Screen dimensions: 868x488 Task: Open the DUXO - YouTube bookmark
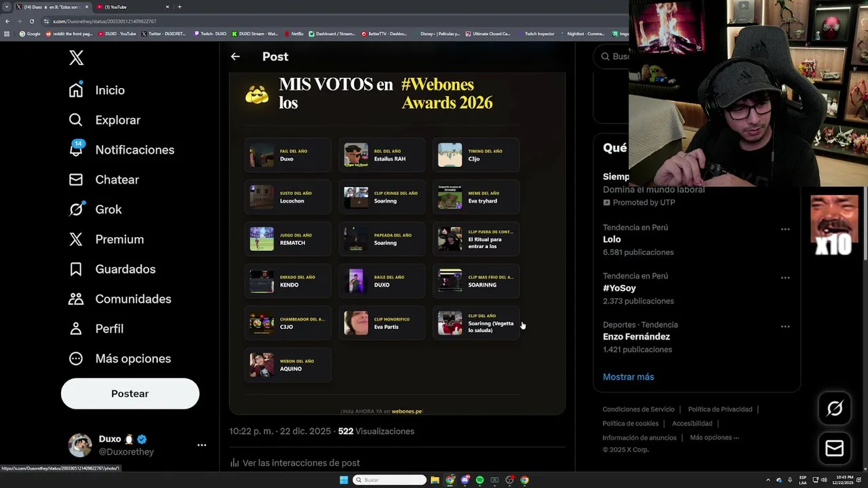tap(117, 34)
